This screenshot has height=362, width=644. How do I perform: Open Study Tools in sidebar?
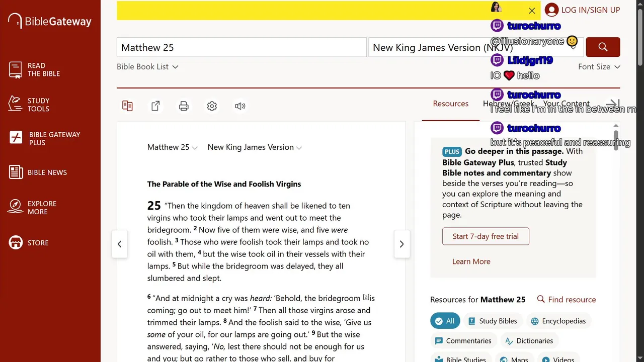29,105
